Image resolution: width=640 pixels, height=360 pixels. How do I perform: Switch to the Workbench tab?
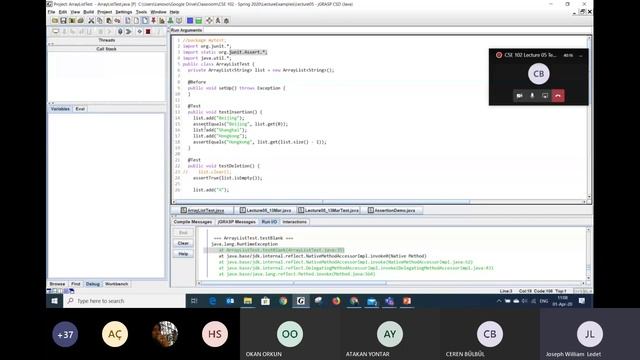(117, 284)
